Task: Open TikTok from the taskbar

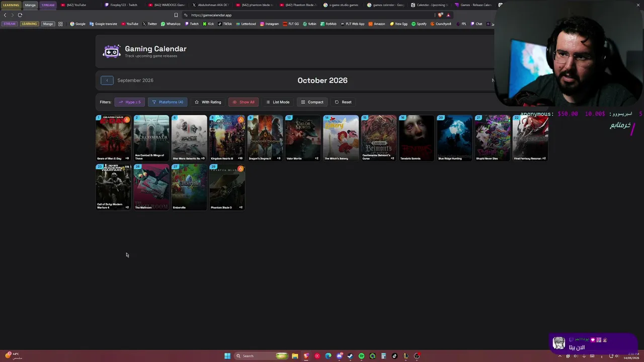Action: pos(394,356)
